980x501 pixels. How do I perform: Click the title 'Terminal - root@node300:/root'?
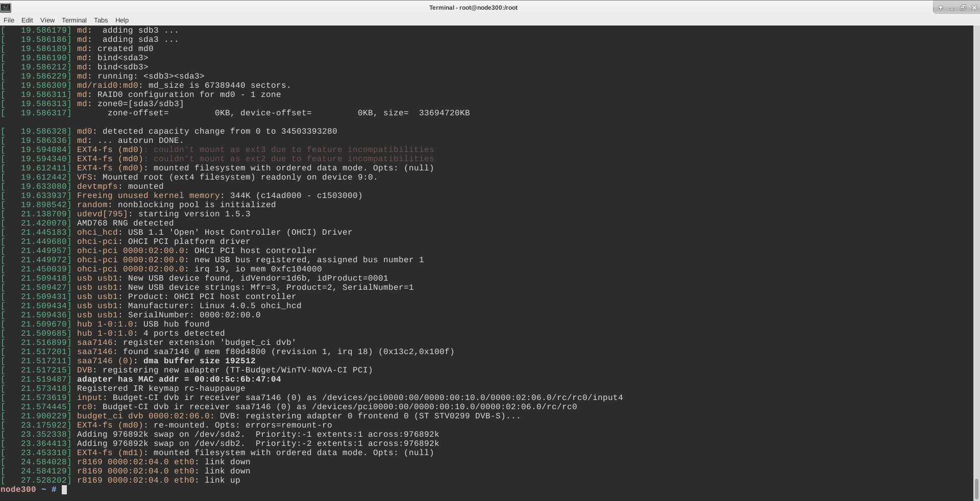[x=473, y=8]
